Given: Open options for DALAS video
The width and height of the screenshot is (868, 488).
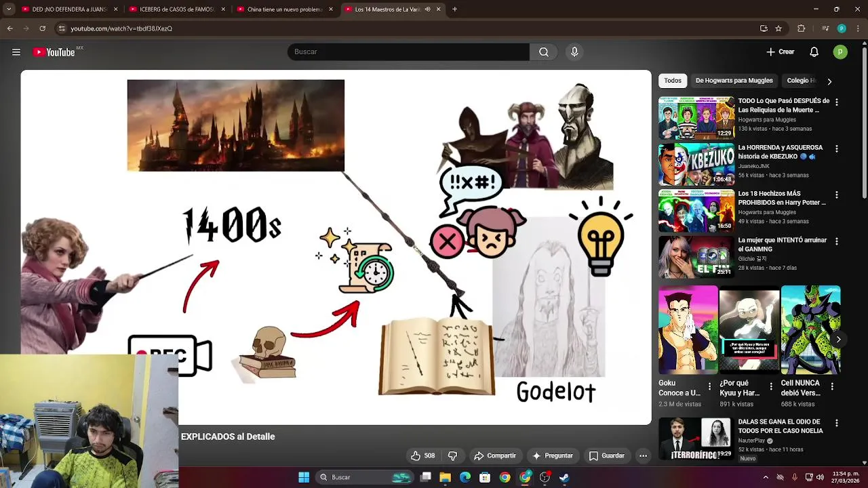Looking at the screenshot, I should pos(836,423).
